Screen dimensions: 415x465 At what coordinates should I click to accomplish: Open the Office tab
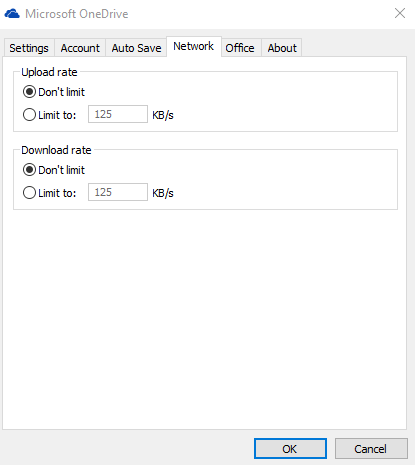(x=240, y=48)
